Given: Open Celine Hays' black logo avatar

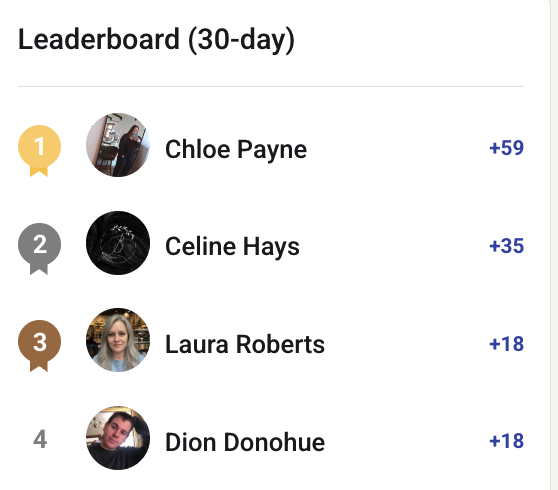Looking at the screenshot, I should pos(118,243).
